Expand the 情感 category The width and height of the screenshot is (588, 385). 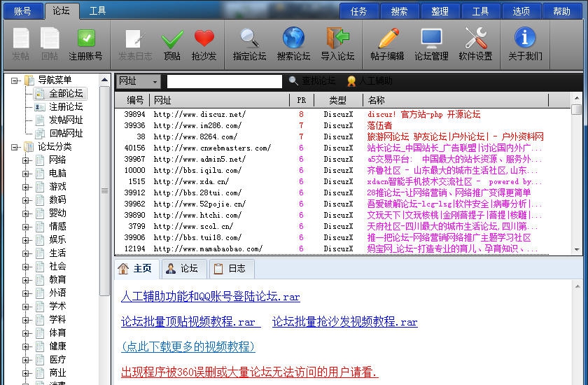click(25, 227)
